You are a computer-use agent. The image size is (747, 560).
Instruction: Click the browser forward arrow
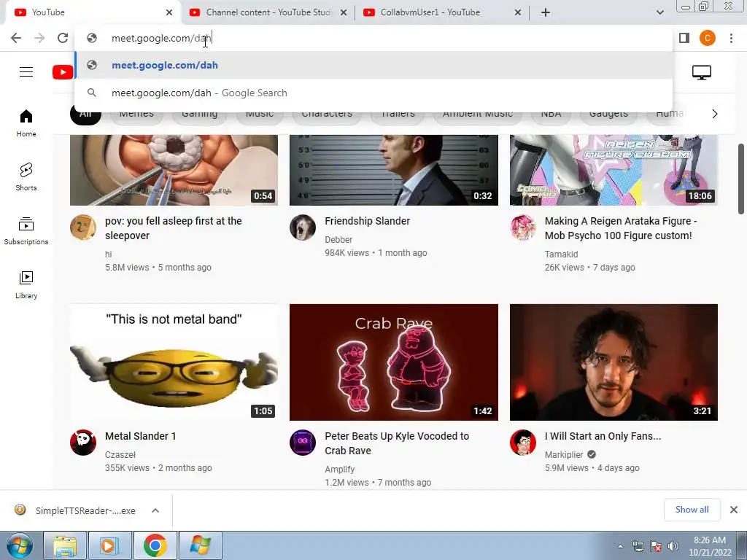[x=39, y=38]
